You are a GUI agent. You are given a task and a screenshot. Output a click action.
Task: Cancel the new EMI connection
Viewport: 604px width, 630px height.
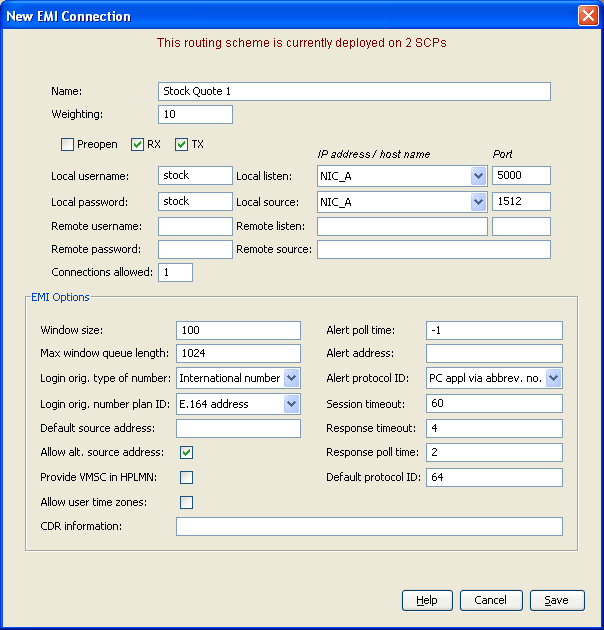click(x=491, y=600)
